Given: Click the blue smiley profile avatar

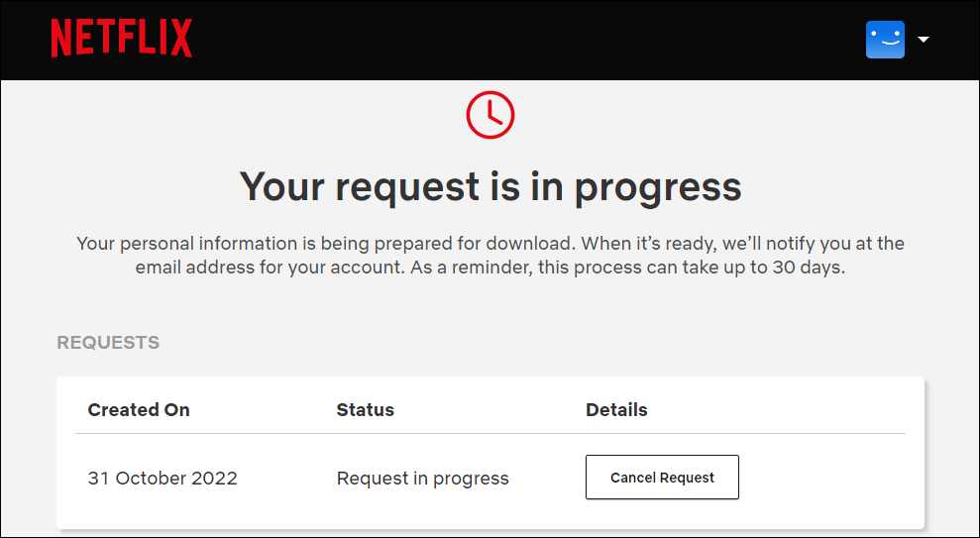Looking at the screenshot, I should tap(885, 40).
